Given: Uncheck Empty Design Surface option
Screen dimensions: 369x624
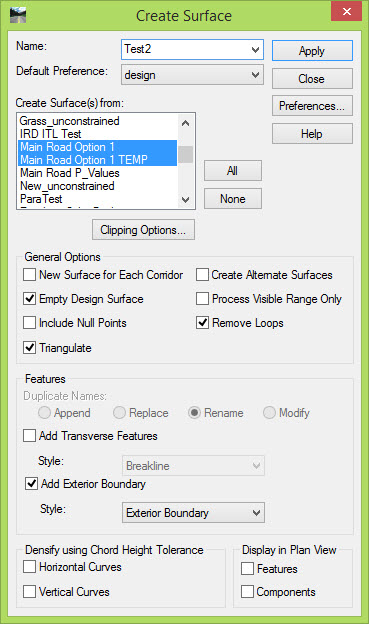Looking at the screenshot, I should (x=29, y=298).
